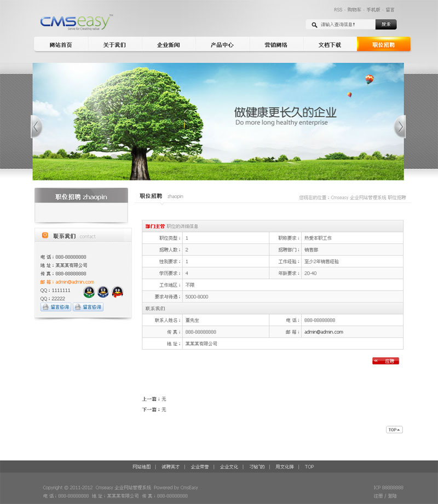Click the first 留言咨询 button
The image size is (438, 504).
point(55,307)
